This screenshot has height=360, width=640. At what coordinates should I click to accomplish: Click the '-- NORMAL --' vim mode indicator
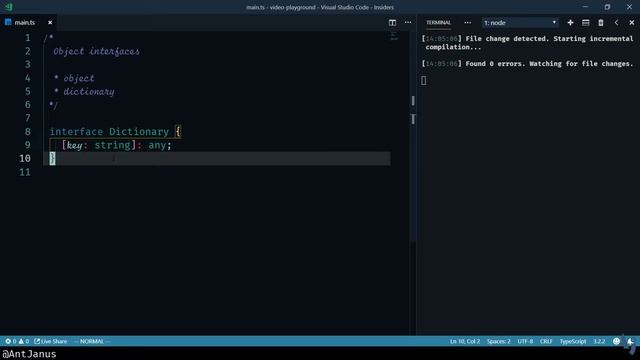(92, 341)
